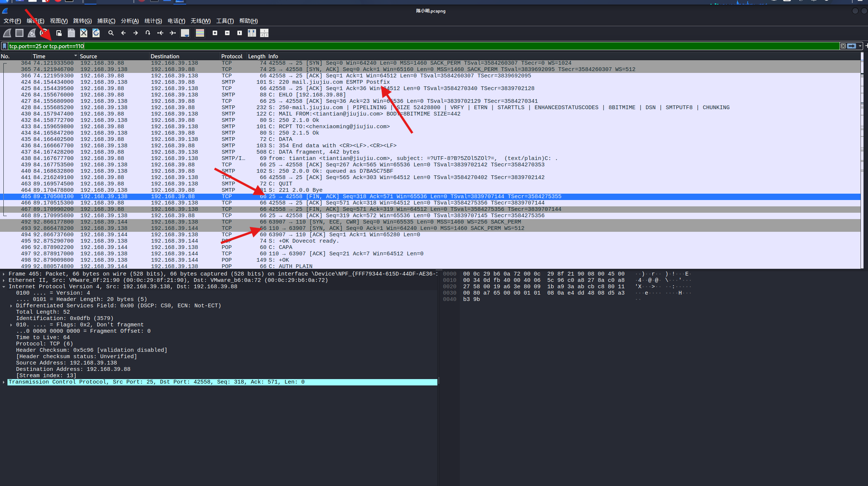Select packet 433 RCPT TO row
The image size is (868, 486).
pos(430,126)
